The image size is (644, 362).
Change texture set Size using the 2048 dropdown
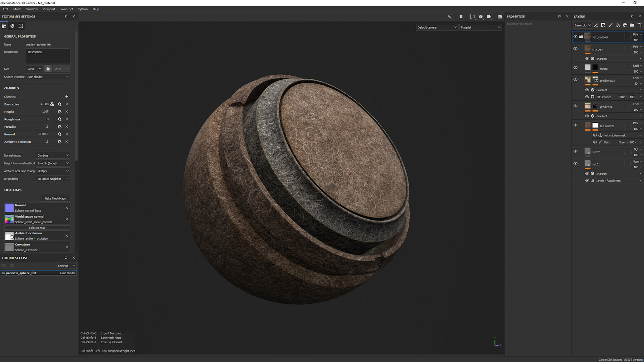pos(34,69)
